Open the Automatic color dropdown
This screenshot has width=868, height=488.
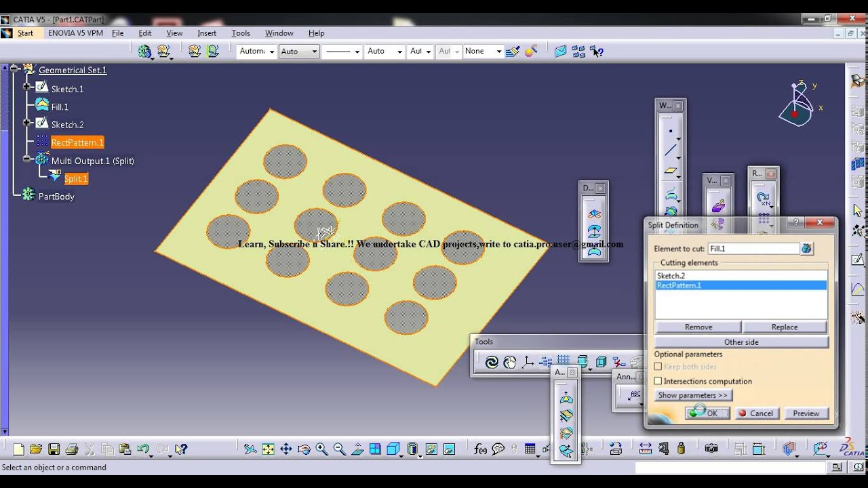point(271,52)
